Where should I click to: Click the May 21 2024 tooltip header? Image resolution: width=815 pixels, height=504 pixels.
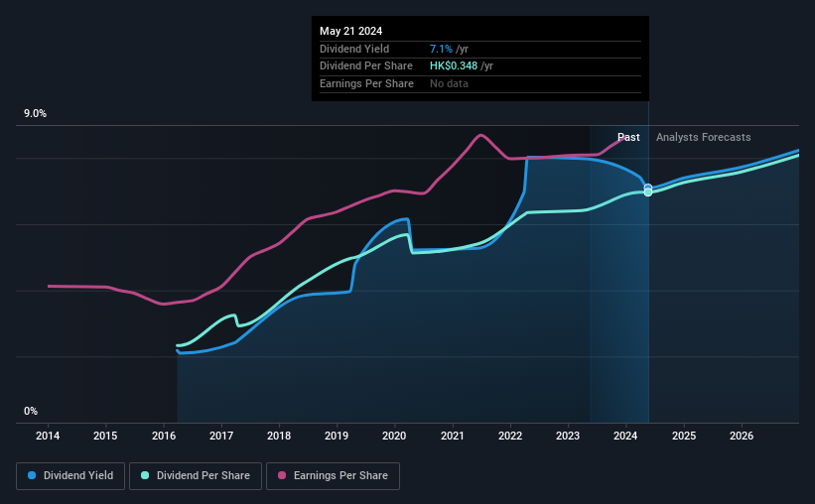pos(350,31)
